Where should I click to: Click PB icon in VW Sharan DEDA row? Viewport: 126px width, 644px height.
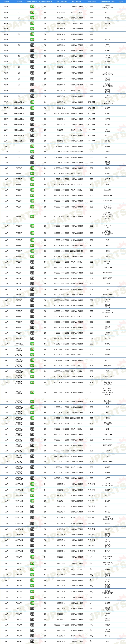[32, 501]
